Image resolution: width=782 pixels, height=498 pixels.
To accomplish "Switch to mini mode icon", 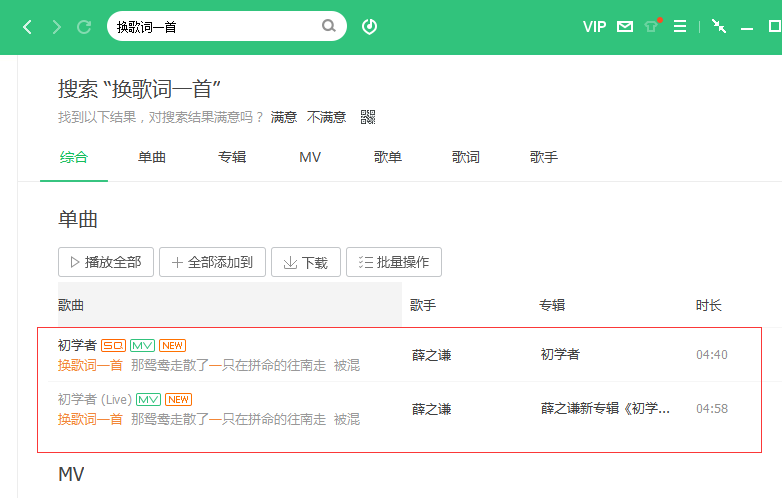I will pos(719,26).
